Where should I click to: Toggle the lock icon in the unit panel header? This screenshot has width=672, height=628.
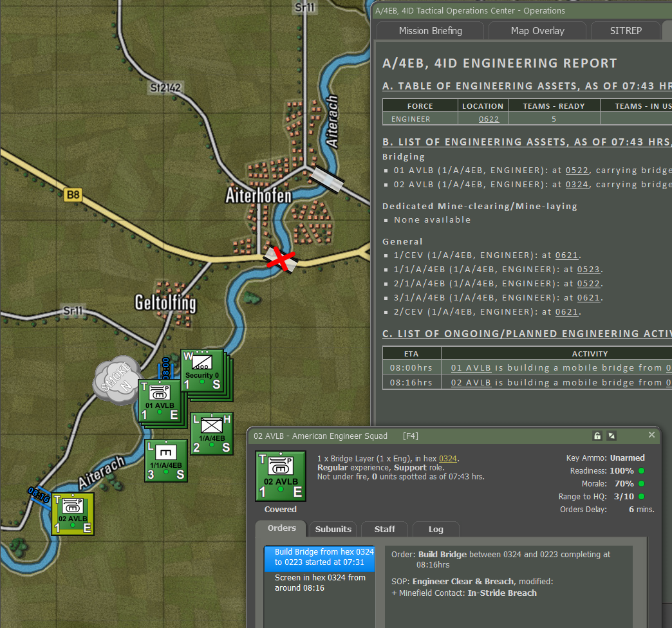point(597,436)
